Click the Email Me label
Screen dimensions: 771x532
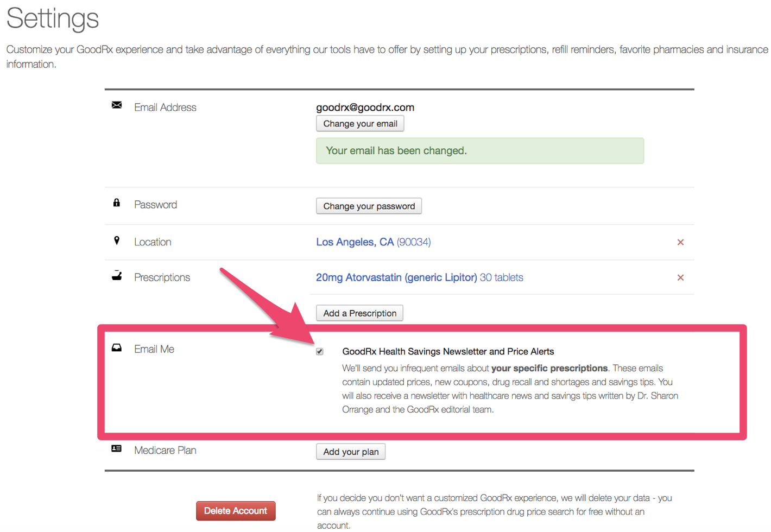pos(154,349)
